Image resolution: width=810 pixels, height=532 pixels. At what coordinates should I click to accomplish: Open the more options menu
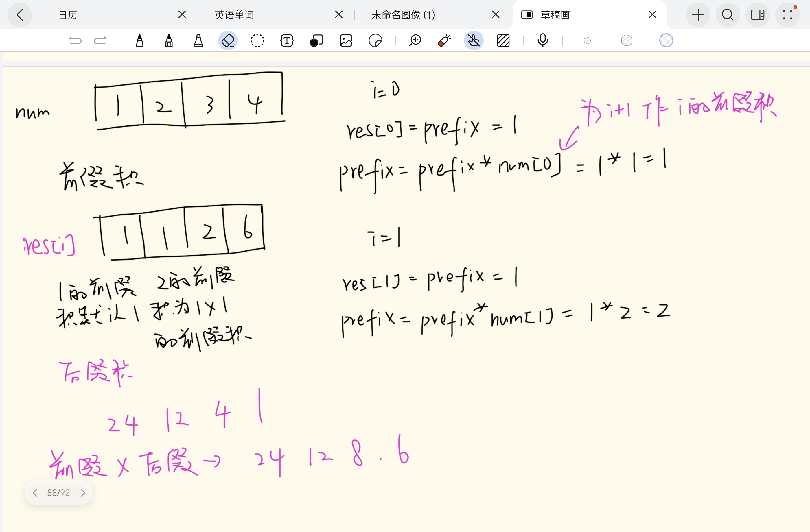click(788, 15)
